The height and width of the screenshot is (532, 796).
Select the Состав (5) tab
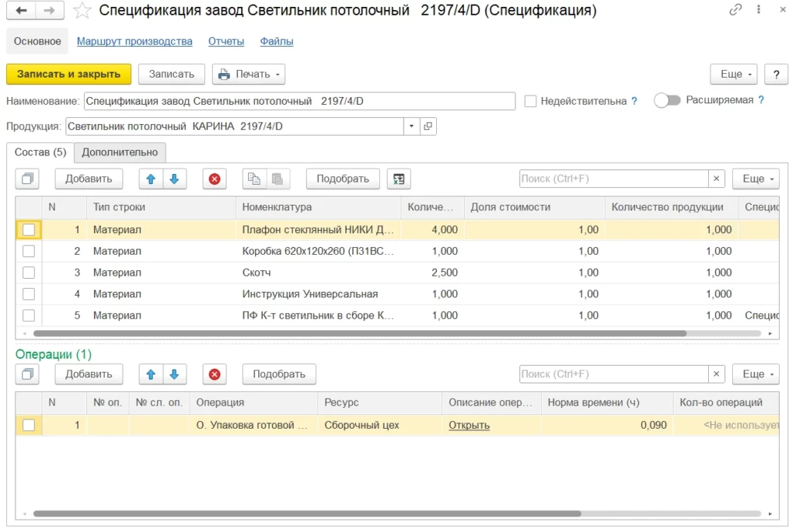pyautogui.click(x=40, y=152)
